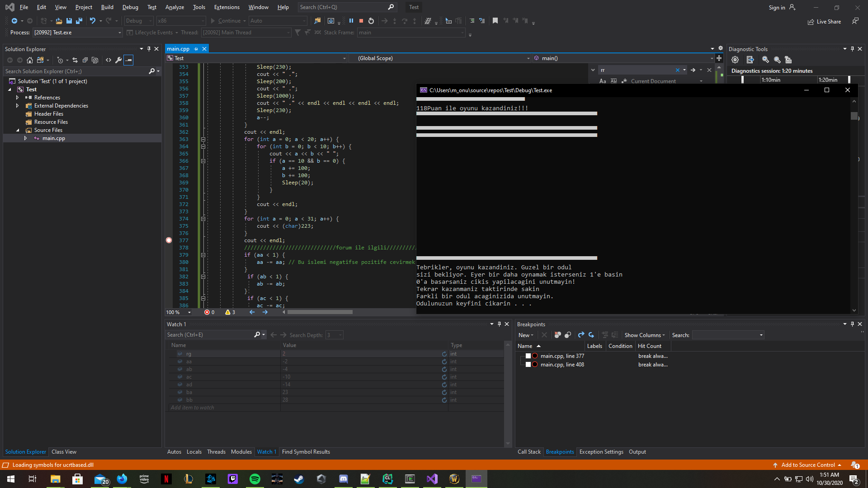Toggle the bookmark icon in toolbar
Image resolution: width=868 pixels, height=488 pixels.
point(495,21)
